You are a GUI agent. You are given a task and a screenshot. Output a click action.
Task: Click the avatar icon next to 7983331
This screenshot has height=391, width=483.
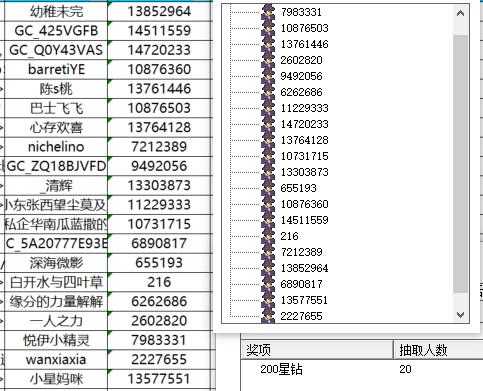tap(268, 12)
